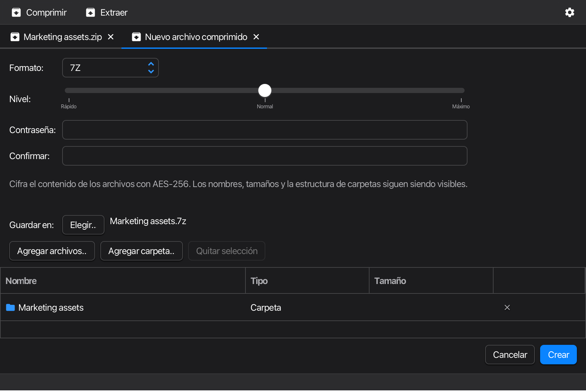Click the Extraer archive icon
This screenshot has width=586, height=392.
[91, 12]
